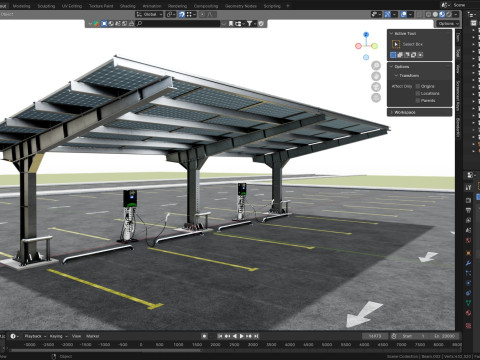Click the Z axis on navigation gizmo
The image size is (480, 360).
pyautogui.click(x=366, y=34)
